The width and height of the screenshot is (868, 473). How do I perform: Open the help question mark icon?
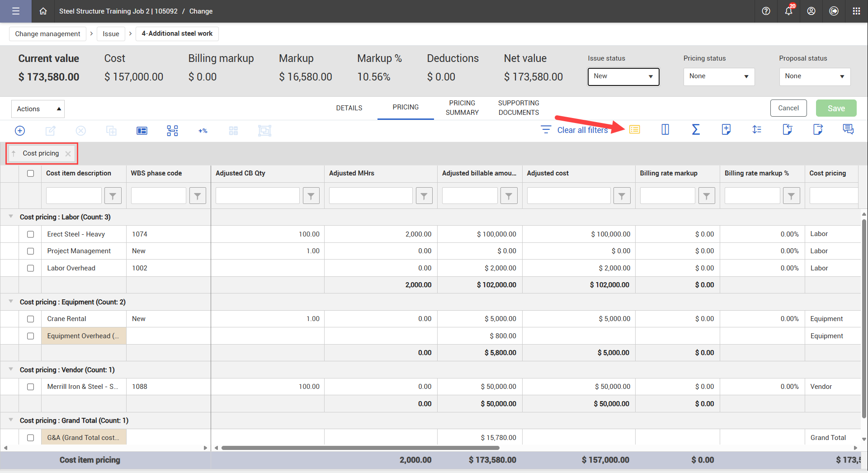tap(766, 11)
